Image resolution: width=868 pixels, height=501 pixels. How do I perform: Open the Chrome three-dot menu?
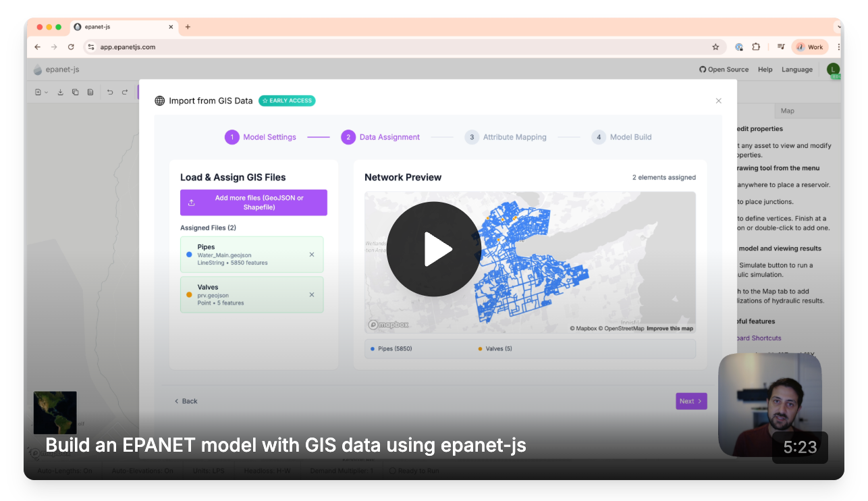pyautogui.click(x=838, y=47)
